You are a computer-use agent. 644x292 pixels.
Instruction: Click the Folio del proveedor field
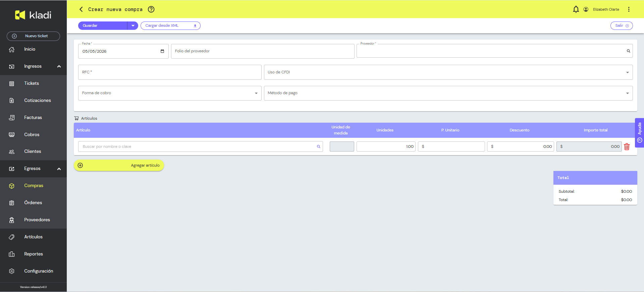[x=263, y=51]
